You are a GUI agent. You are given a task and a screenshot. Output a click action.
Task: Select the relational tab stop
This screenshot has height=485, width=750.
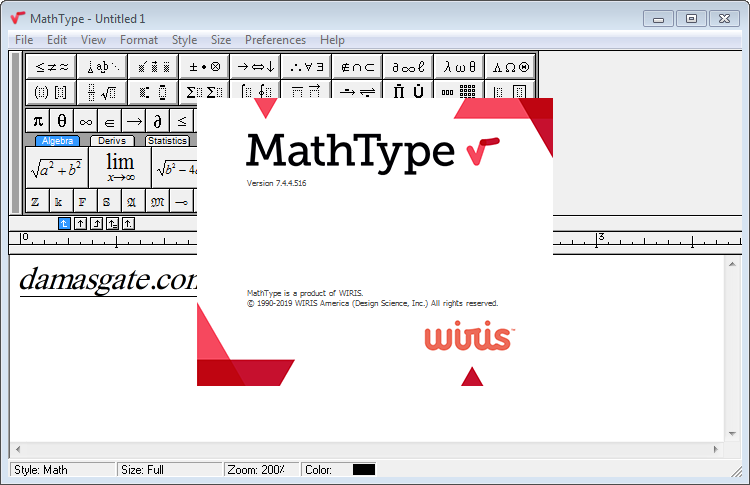(112, 223)
